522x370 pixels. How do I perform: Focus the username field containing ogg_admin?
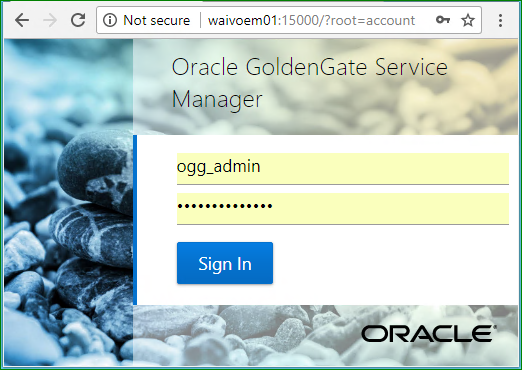point(343,168)
